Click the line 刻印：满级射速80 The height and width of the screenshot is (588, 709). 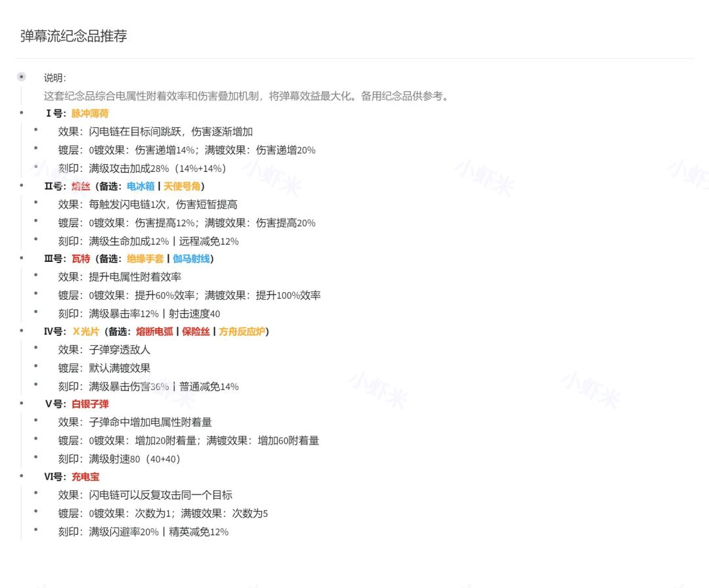(x=119, y=459)
